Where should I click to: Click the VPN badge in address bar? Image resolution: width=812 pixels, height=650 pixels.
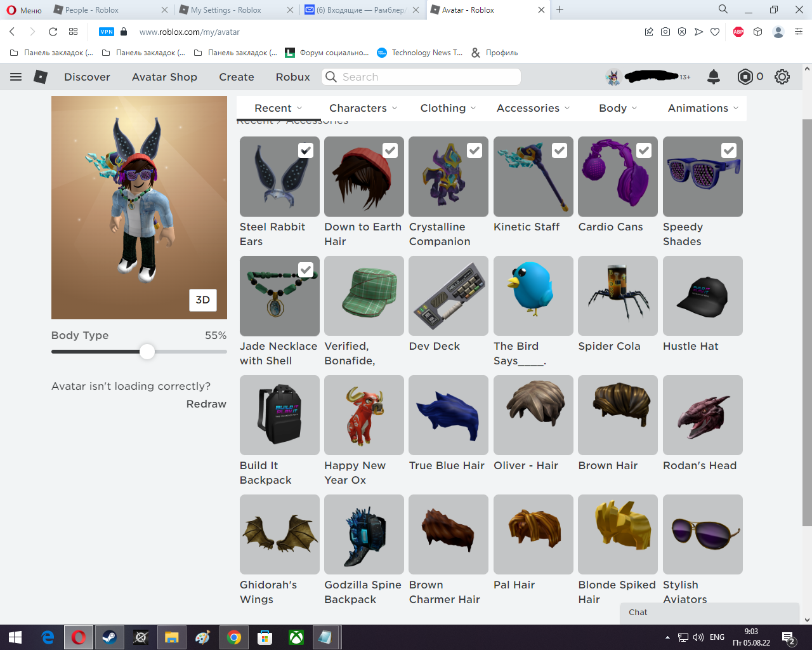[x=107, y=32]
